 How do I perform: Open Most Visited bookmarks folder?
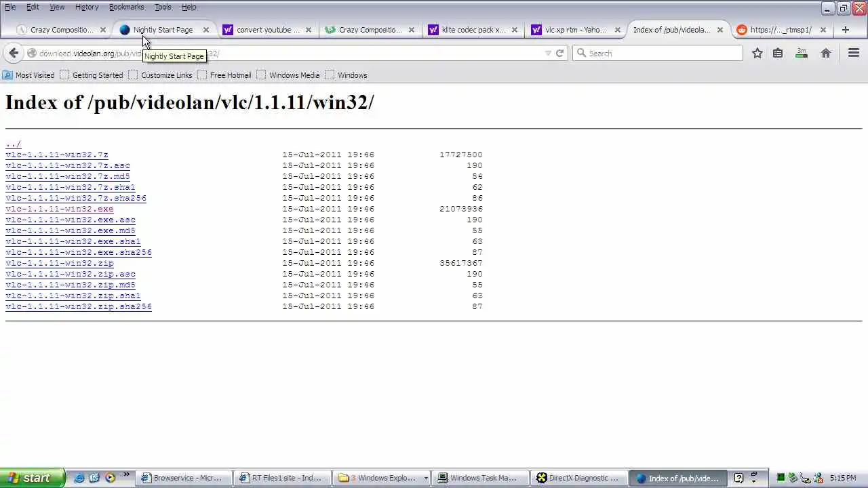(28, 75)
